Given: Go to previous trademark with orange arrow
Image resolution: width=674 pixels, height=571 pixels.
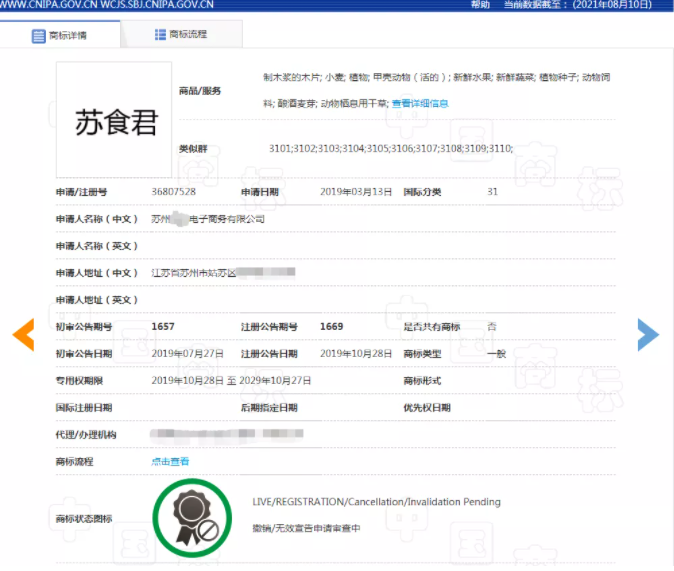Looking at the screenshot, I should pyautogui.click(x=23, y=334).
